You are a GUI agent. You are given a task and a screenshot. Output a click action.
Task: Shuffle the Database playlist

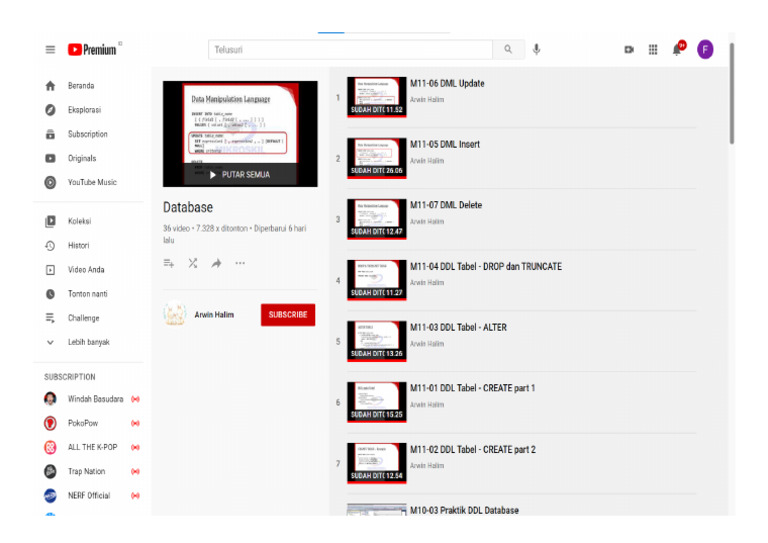coord(193,263)
